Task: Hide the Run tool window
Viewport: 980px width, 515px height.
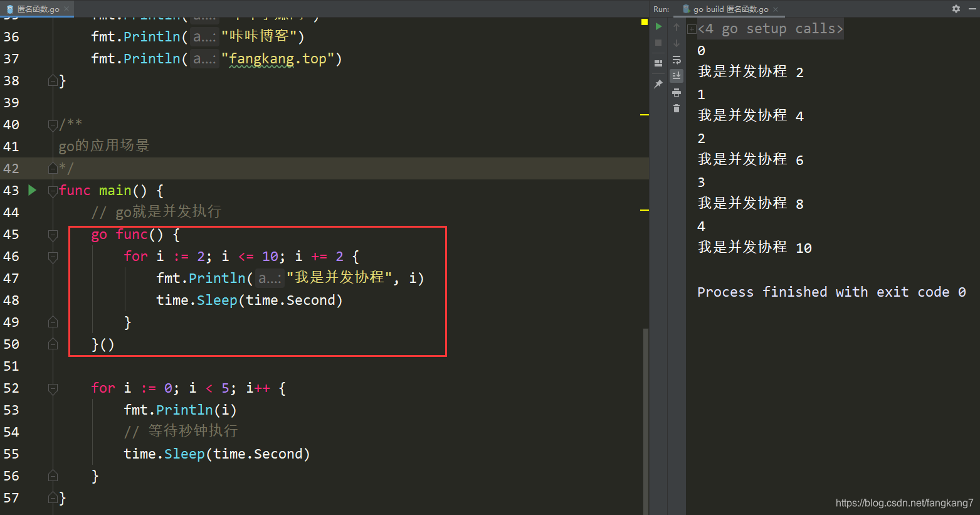Action: tap(972, 9)
